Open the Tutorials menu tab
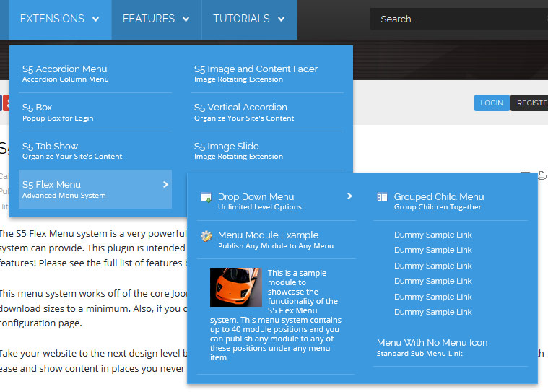The image size is (548, 392). point(250,19)
